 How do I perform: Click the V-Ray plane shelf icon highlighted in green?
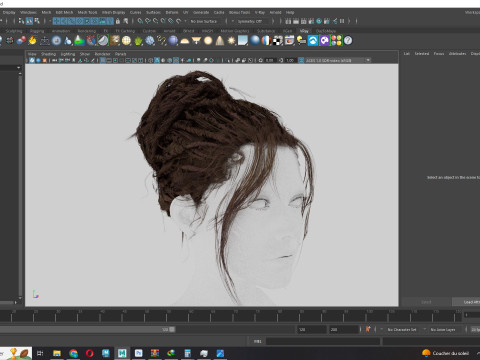pos(103,41)
